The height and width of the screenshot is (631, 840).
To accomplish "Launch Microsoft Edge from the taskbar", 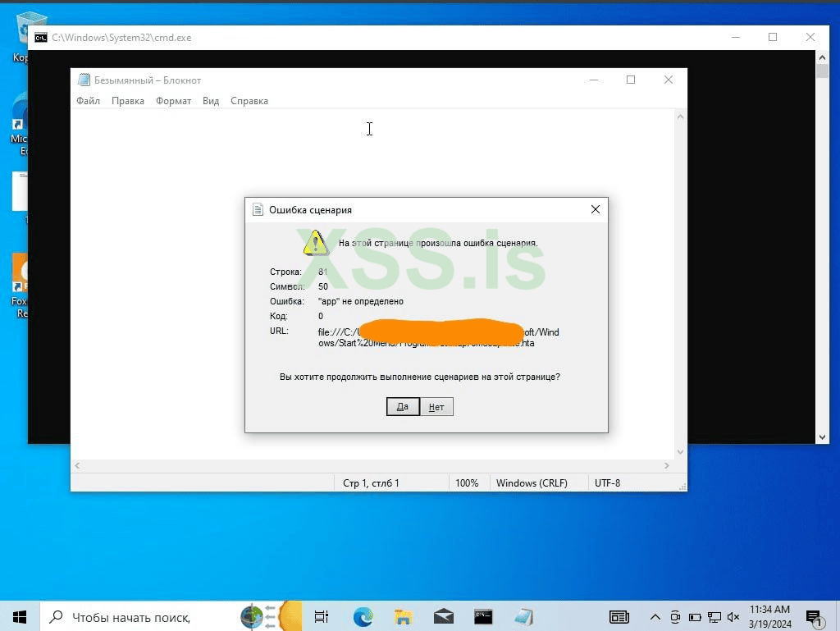I will point(363,617).
